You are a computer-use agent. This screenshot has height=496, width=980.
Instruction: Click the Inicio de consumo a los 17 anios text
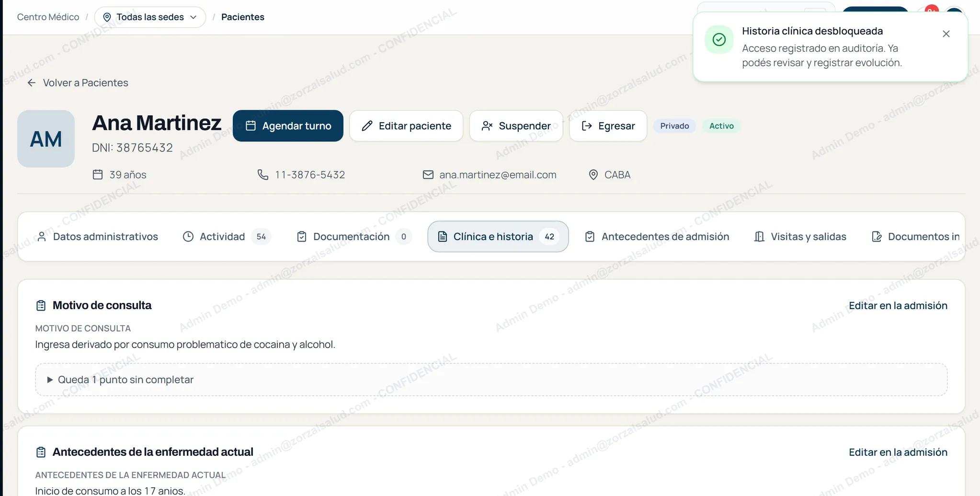click(110, 491)
